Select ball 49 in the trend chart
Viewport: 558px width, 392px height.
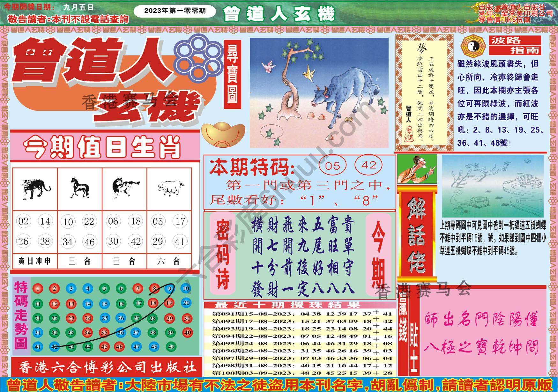pyautogui.click(x=171, y=347)
